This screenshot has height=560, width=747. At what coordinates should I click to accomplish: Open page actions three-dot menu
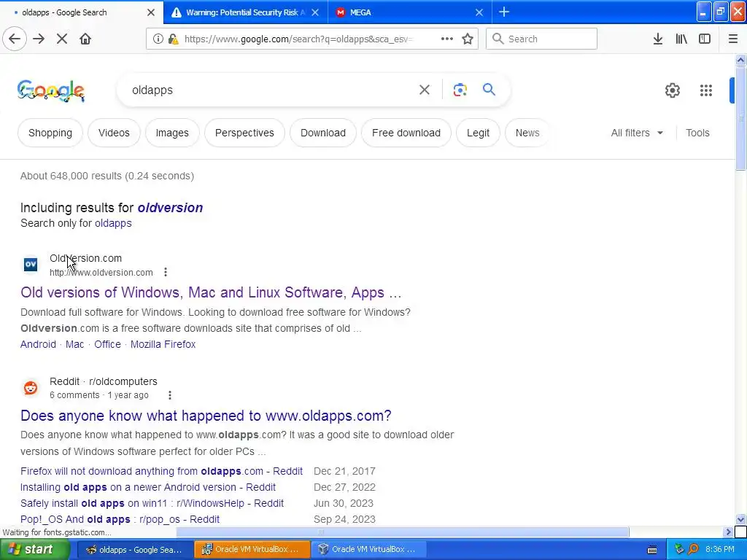coord(447,39)
